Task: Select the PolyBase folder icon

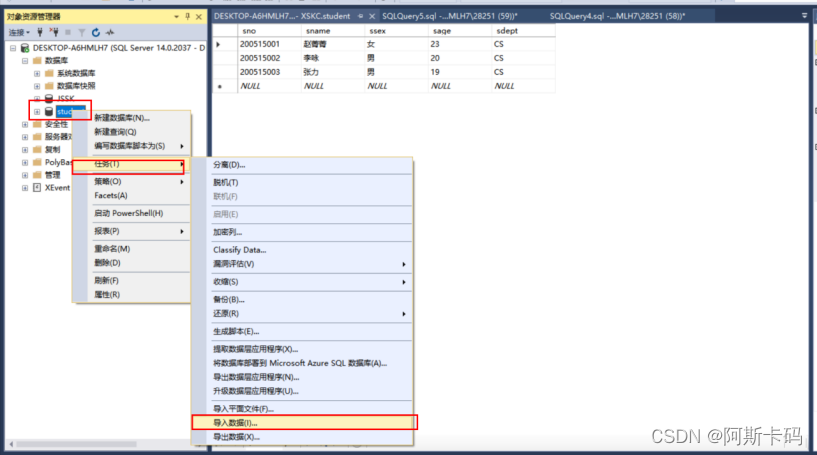Action: [37, 162]
